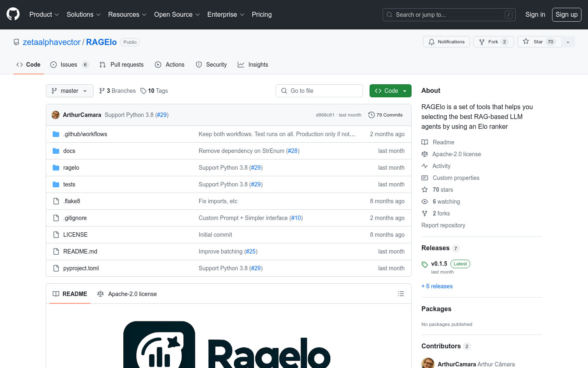Click the Sign in link
The image size is (588, 368).
pos(535,14)
